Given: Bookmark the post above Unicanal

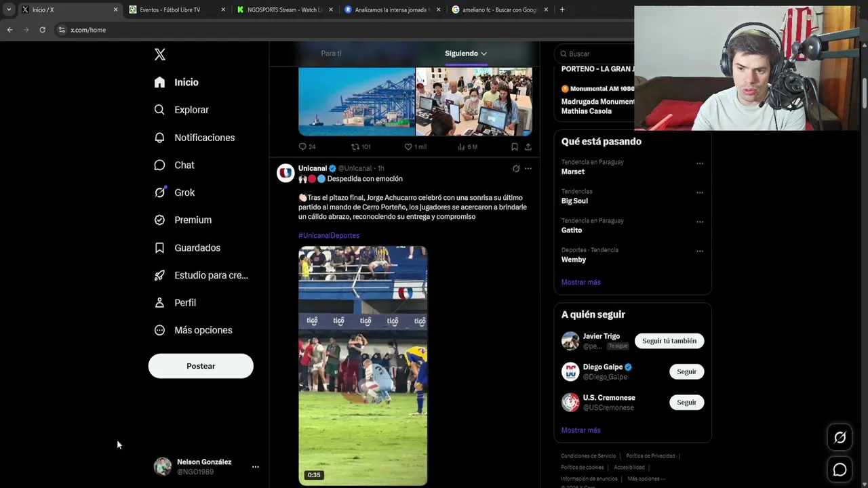Looking at the screenshot, I should (514, 146).
